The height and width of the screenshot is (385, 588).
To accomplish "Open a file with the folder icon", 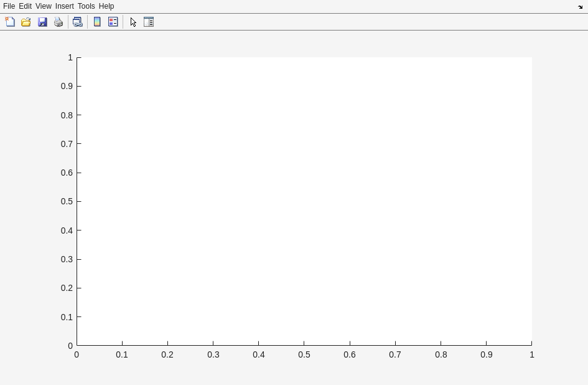I will pos(26,22).
